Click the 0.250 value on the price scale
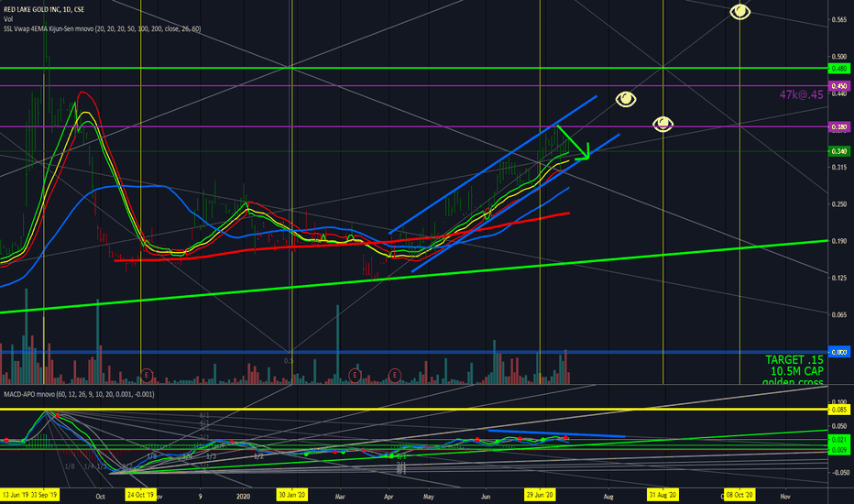The height and width of the screenshot is (504, 854). pos(838,203)
